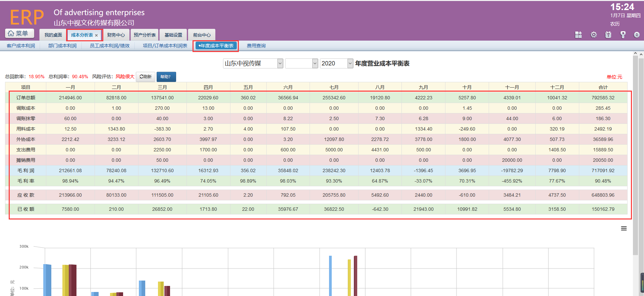Viewport: 644px width, 296px height.
Task: Close the 成本分析表 tab
Action: [x=96, y=35]
